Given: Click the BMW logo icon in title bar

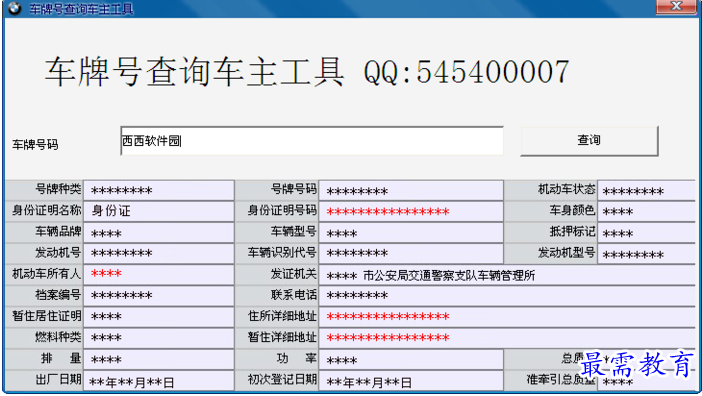Looking at the screenshot, I should tap(14, 8).
